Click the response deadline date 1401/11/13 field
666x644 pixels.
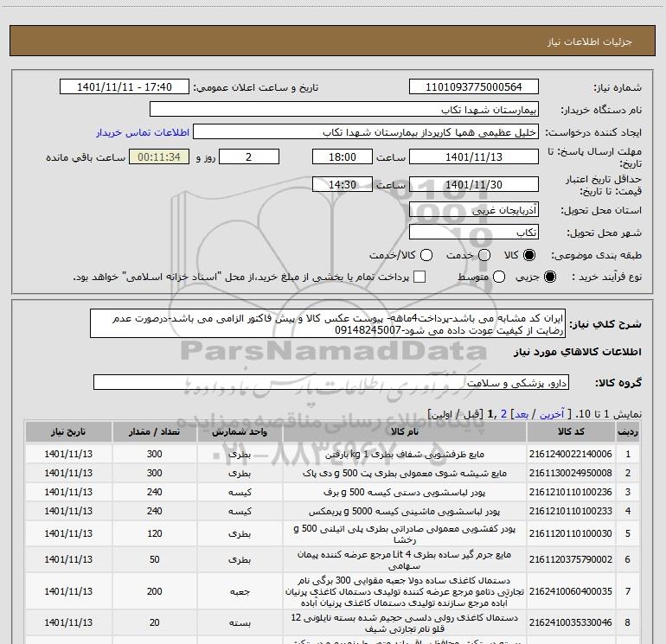click(474, 156)
